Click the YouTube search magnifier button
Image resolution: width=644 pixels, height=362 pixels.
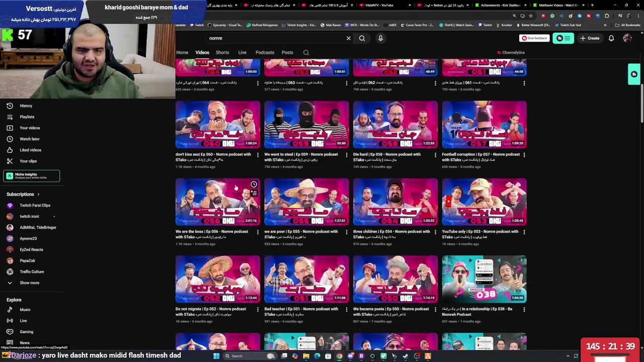(x=362, y=38)
